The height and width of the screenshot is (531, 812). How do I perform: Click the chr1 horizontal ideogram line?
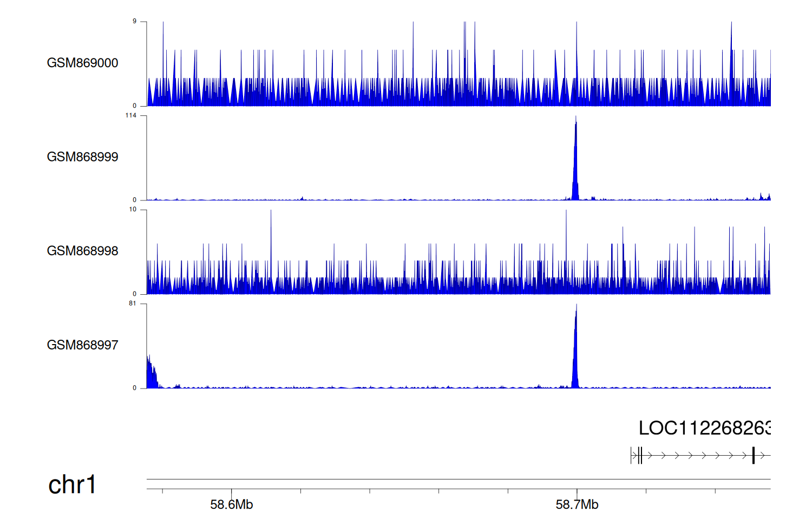pos(458,479)
